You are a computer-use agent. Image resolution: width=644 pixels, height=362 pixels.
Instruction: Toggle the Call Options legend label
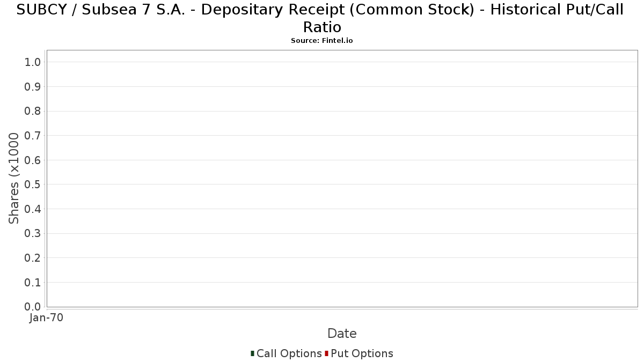pos(289,353)
